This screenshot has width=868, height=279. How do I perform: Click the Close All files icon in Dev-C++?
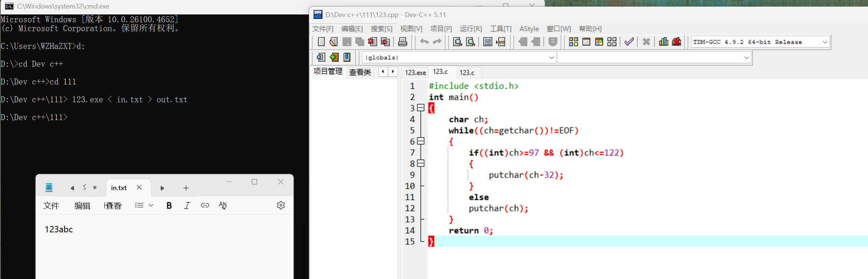click(385, 42)
